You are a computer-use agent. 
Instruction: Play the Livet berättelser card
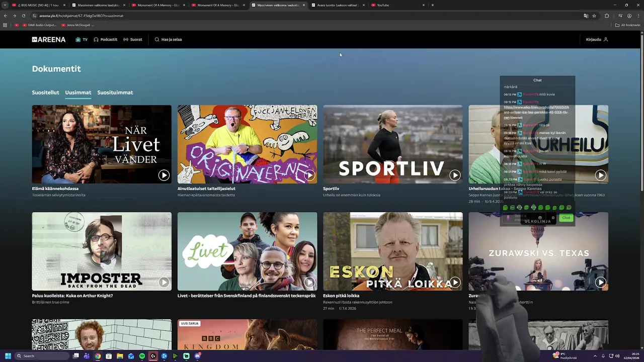tap(309, 282)
